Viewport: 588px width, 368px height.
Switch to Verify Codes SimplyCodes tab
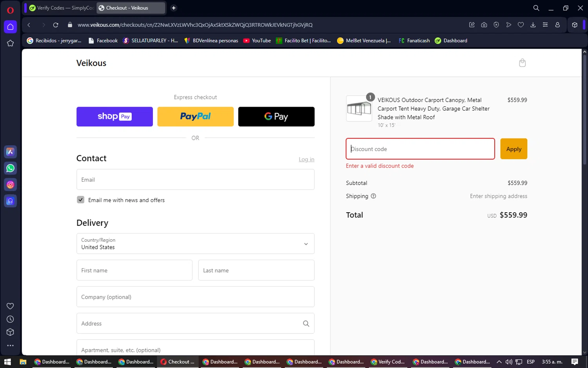click(x=61, y=8)
